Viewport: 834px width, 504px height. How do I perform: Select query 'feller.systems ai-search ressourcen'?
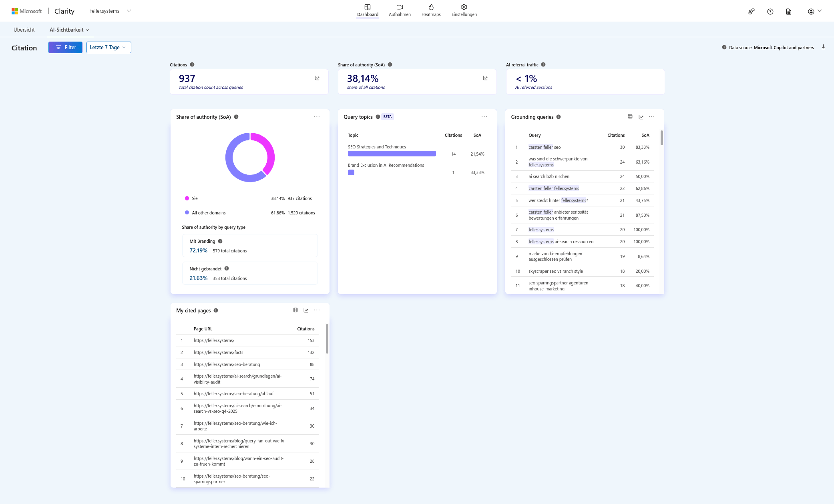[x=583, y=242]
